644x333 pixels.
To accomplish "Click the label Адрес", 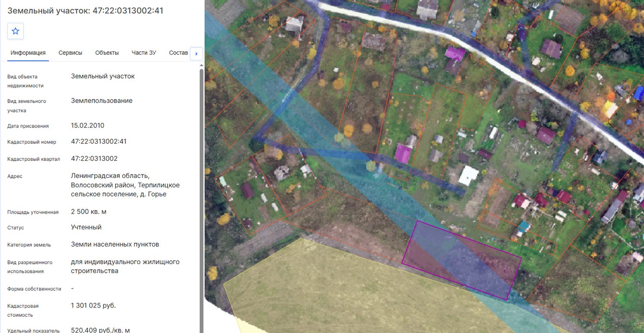I will [x=15, y=176].
